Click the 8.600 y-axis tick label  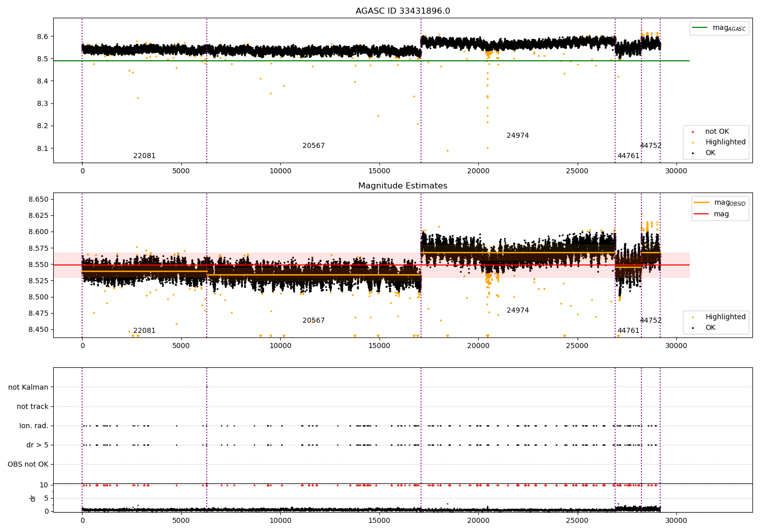[39, 232]
